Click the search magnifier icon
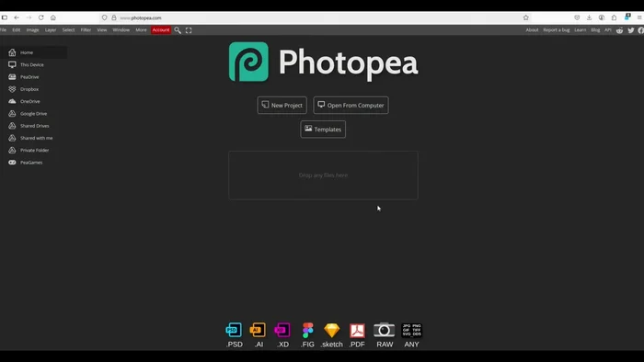Viewport: 644px width, 362px height. point(178,30)
